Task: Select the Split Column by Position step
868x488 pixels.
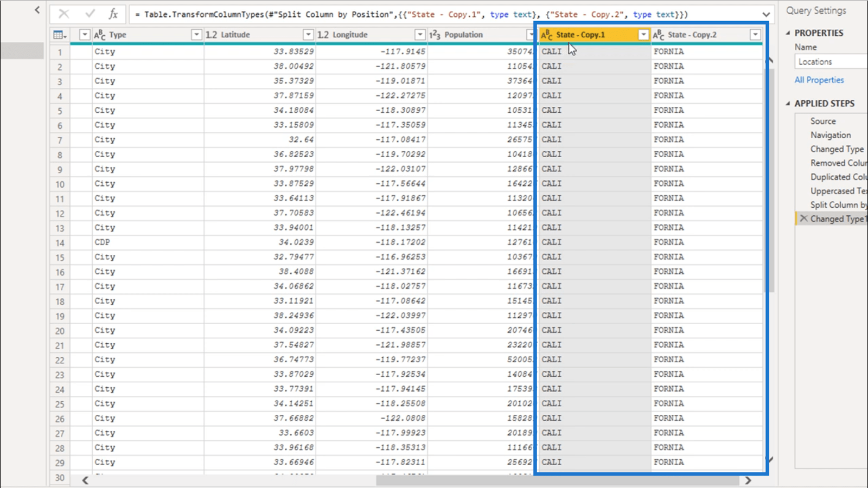Action: tap(839, 205)
